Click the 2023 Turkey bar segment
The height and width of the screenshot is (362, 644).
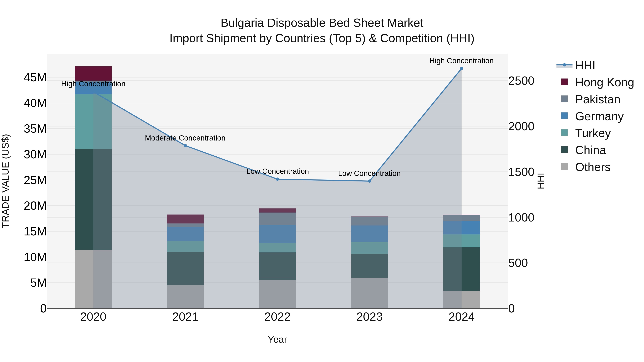pyautogui.click(x=370, y=248)
